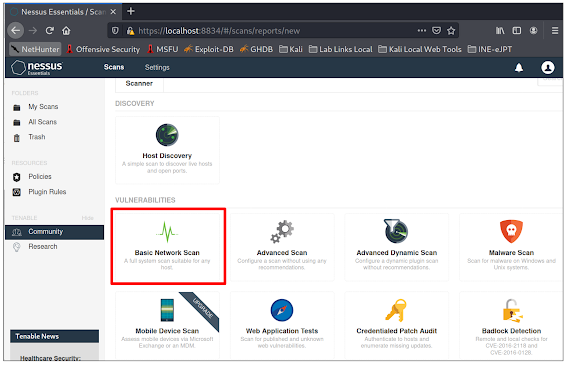Open Plugin Rules under Resources
Viewport: 568px width, 365px height.
[x=47, y=192]
